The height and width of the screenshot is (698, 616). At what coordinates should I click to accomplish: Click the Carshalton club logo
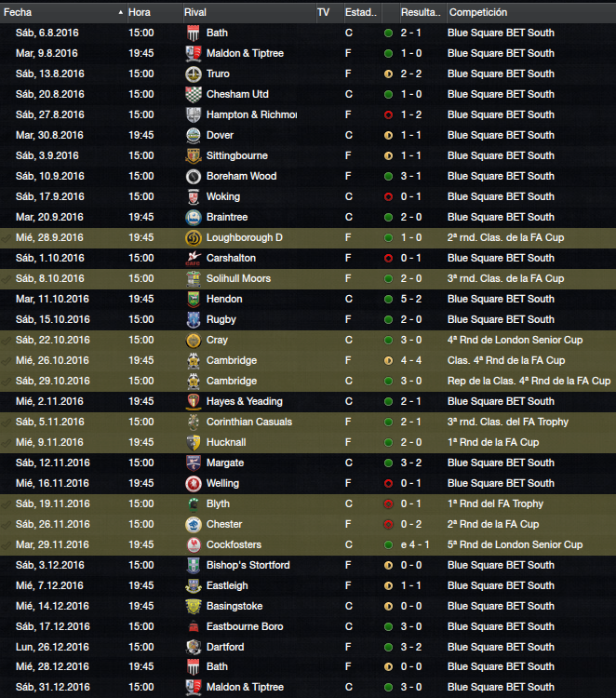pos(194,258)
